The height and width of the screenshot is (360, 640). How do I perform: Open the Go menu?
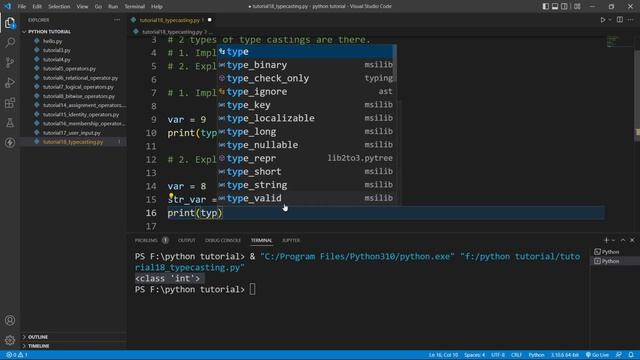click(x=98, y=7)
